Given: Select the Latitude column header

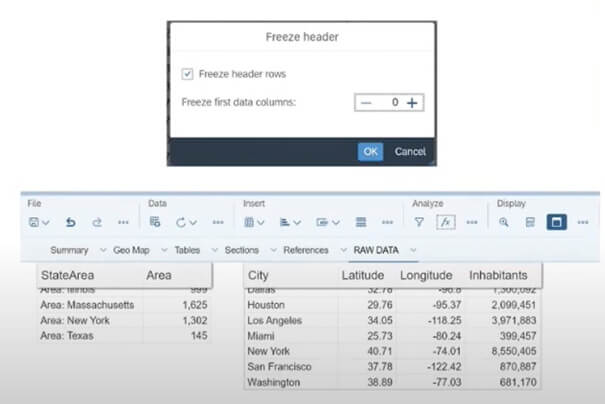Looking at the screenshot, I should click(363, 275).
